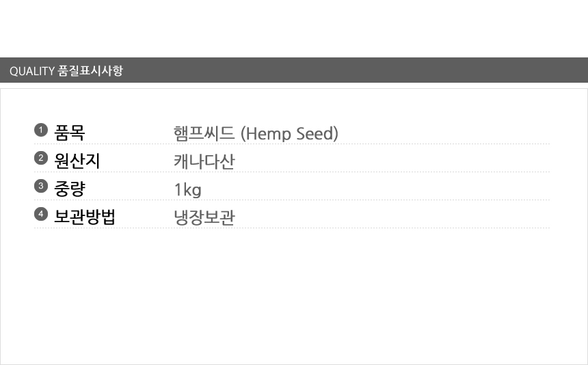588x365 pixels.
Task: Select the 보관방법 row label
Action: (x=85, y=217)
